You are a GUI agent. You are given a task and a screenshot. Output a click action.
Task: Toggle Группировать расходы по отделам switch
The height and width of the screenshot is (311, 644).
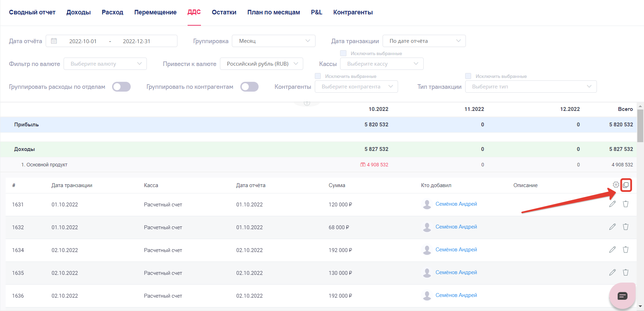tap(121, 87)
